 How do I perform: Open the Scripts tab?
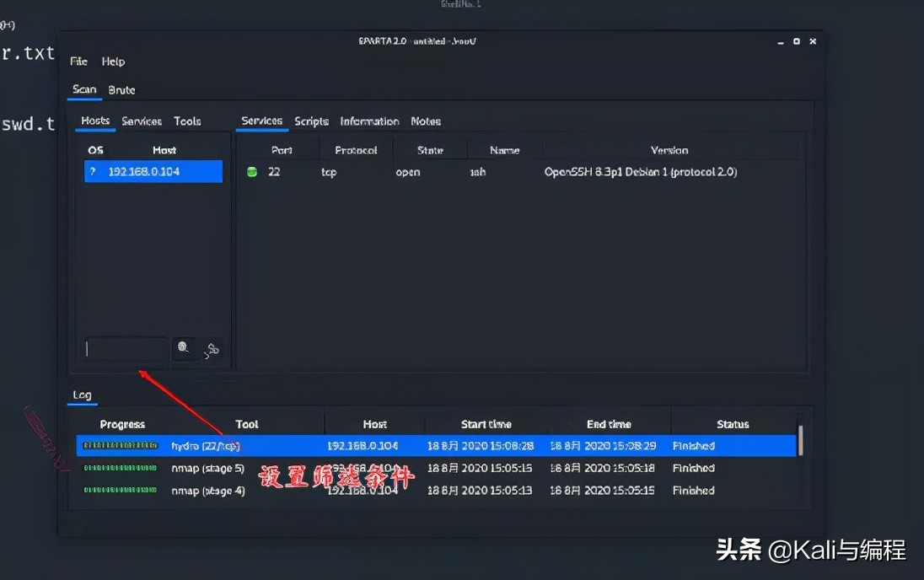(312, 121)
